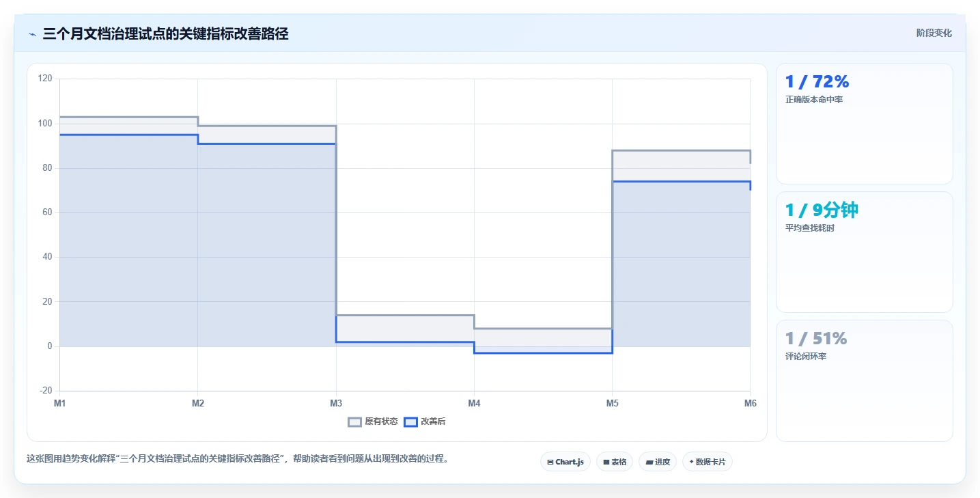Viewport: 980px width, 498px height.
Task: Click the 1 / 9分钟 value
Action: click(822, 210)
